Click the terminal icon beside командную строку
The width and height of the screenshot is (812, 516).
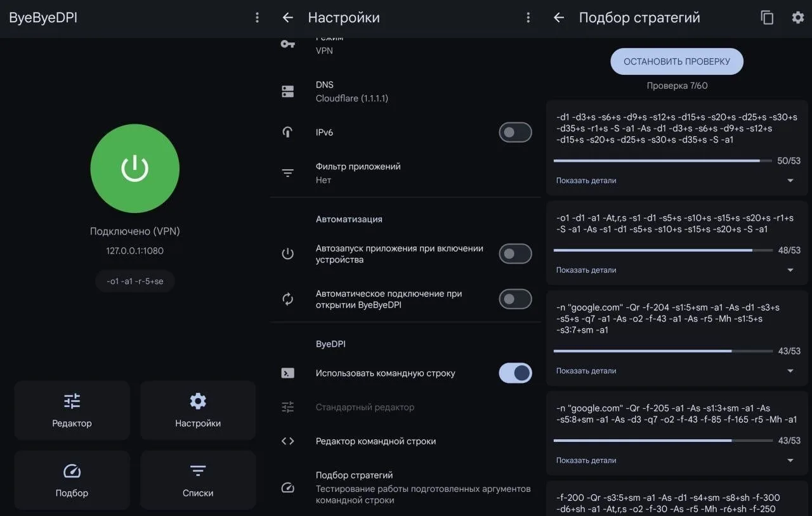pyautogui.click(x=288, y=373)
